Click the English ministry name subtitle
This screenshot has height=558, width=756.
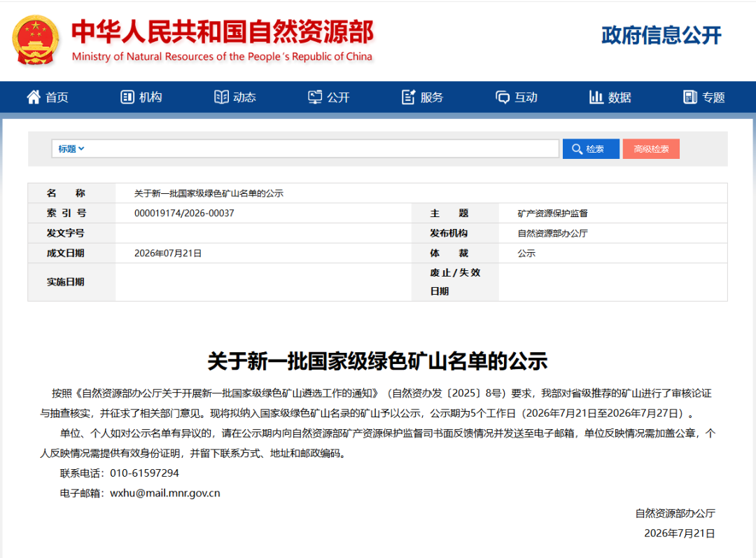click(222, 57)
